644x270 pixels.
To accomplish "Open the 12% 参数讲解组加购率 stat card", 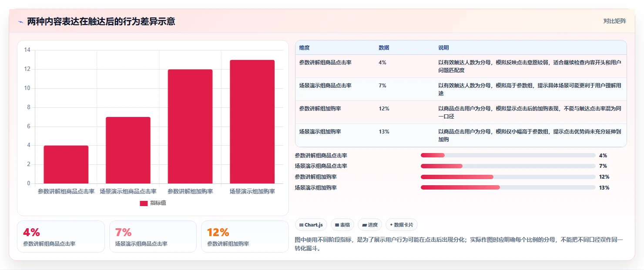I will pos(245,237).
